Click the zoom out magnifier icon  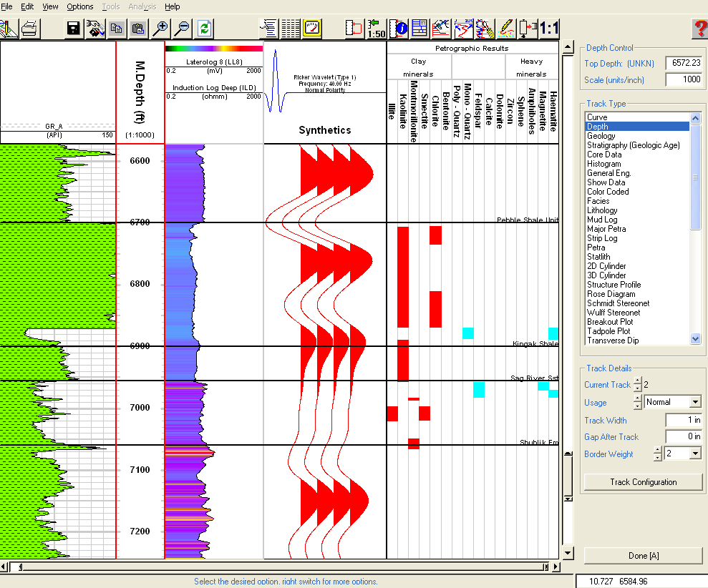point(182,29)
